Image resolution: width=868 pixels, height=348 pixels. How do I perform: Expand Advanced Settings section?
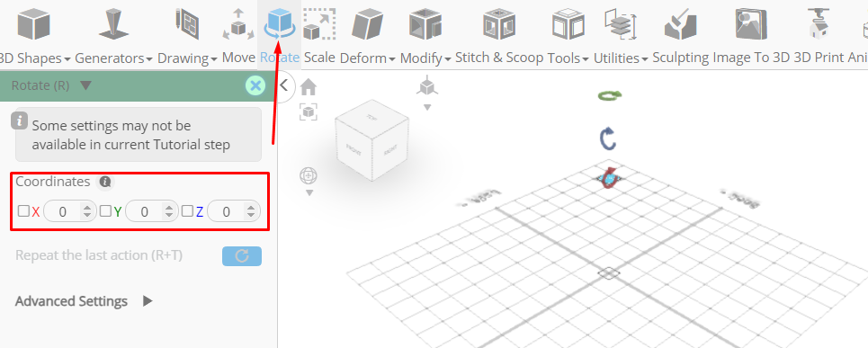point(85,301)
